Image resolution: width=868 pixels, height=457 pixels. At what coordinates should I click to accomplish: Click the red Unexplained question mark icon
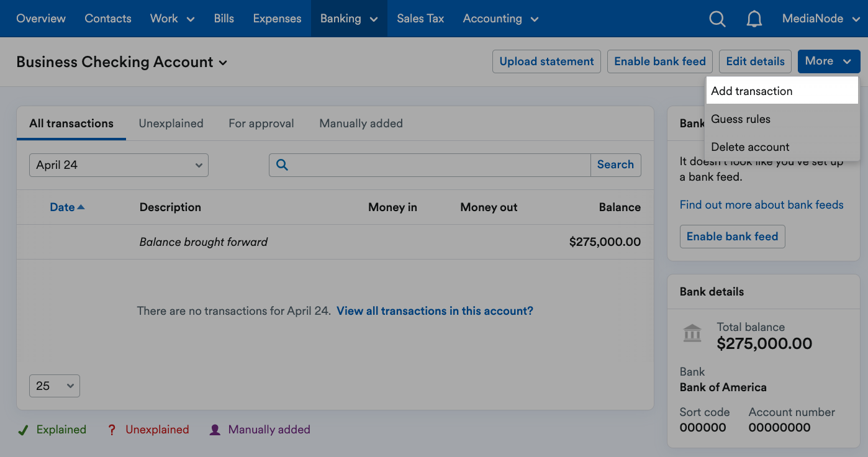112,429
